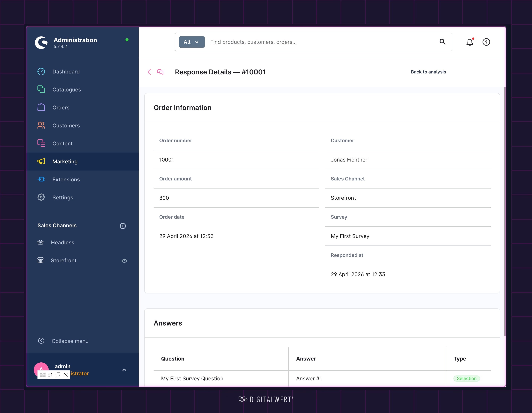This screenshot has height=413, width=532.
Task: Run search with magnifier icon
Action: [442, 42]
